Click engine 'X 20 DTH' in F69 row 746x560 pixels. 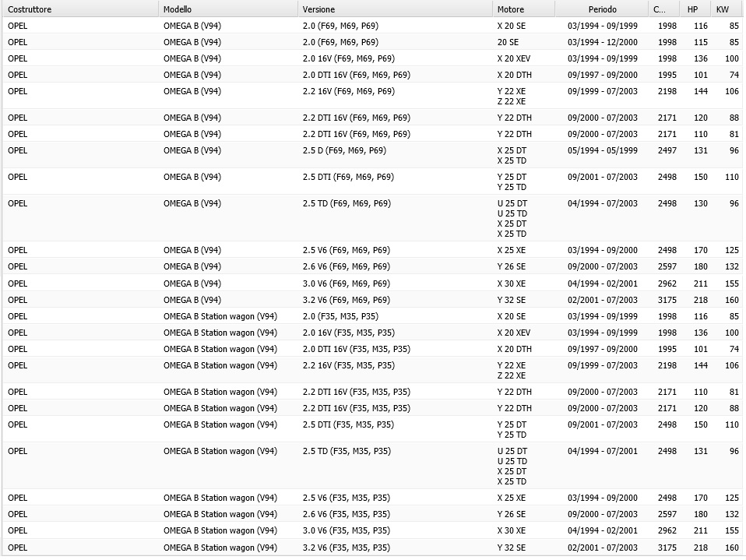click(x=514, y=75)
